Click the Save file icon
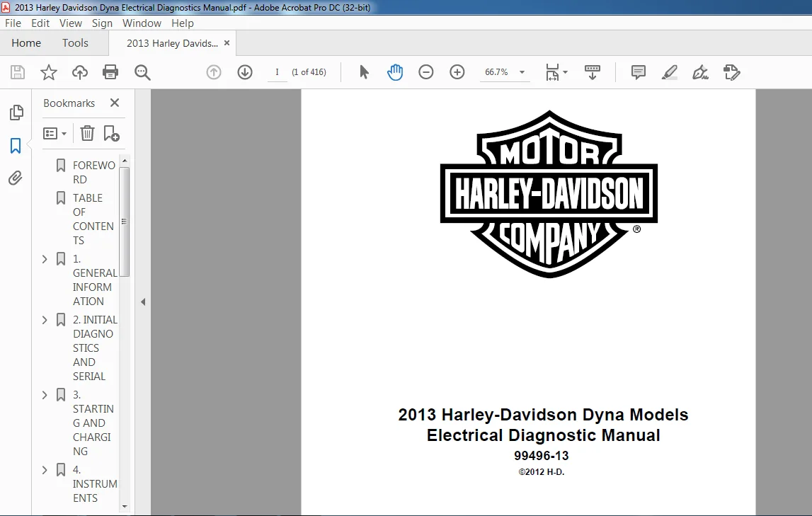Viewport: 812px width, 516px height. [x=18, y=72]
